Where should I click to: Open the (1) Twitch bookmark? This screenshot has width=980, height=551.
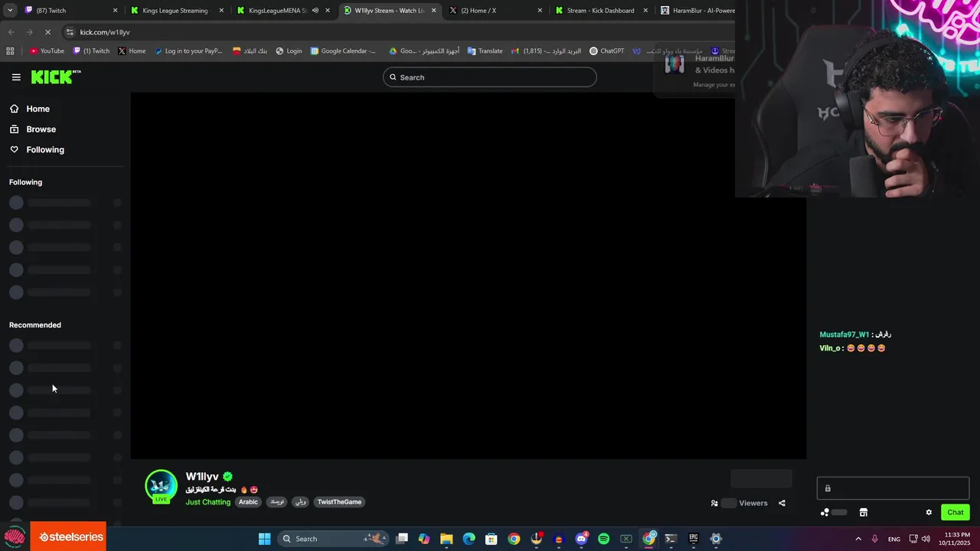(91, 51)
